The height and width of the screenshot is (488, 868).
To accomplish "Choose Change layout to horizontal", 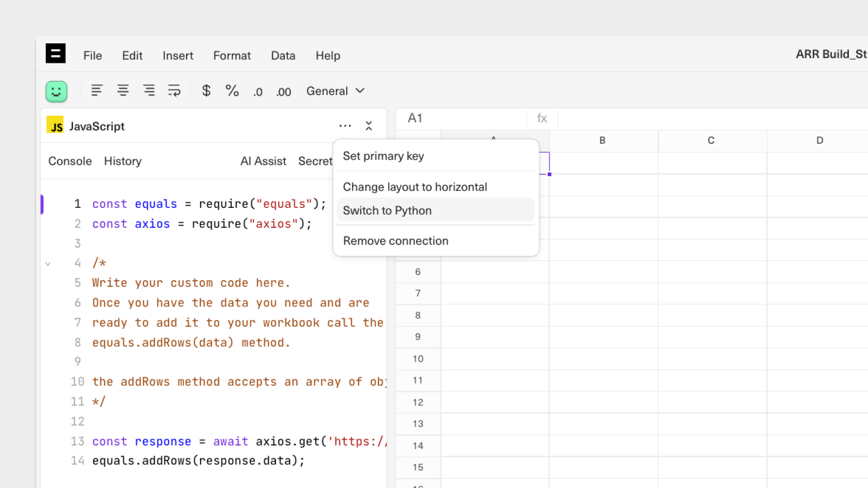I will click(415, 187).
